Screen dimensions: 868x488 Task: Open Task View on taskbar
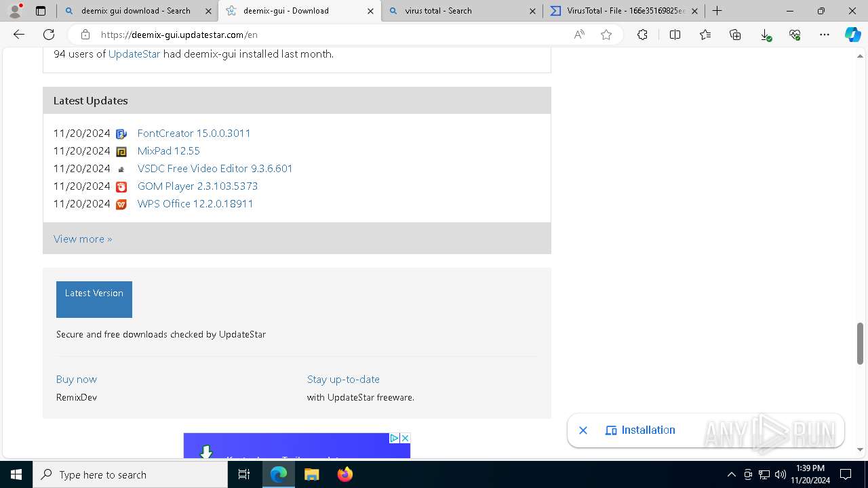pos(244,474)
